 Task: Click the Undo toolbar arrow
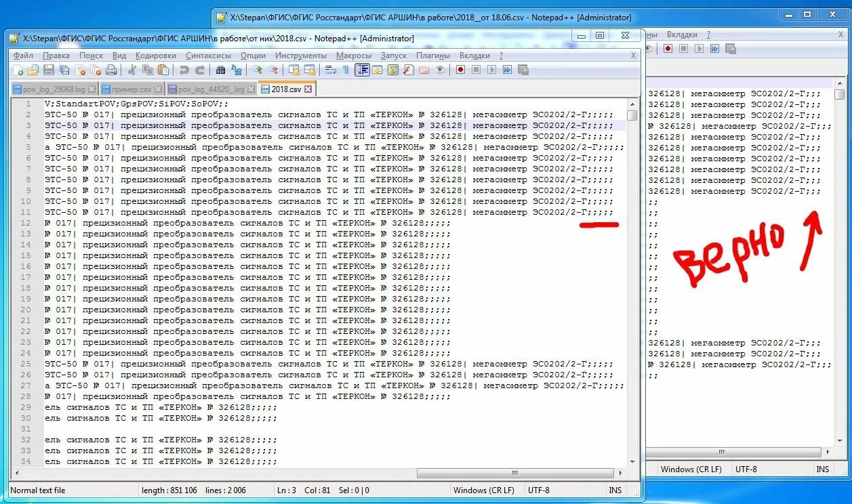[x=184, y=70]
